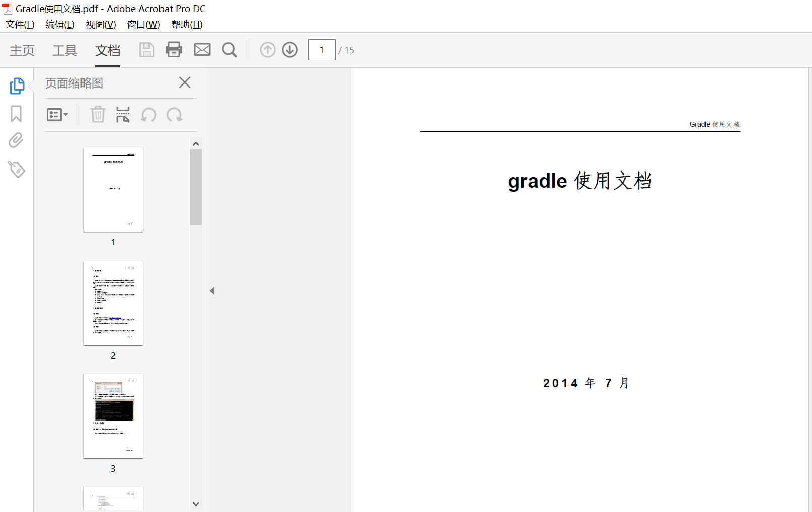
Task: Select page 3 thumbnail
Action: pos(113,416)
